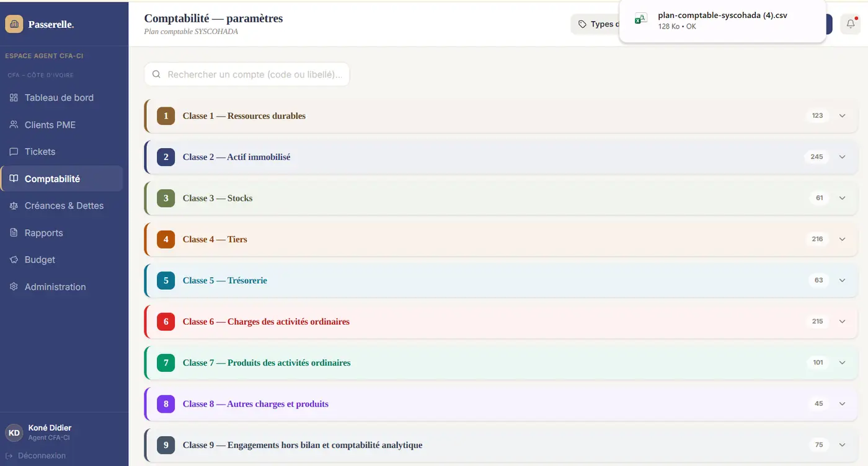Expand Classe 1 Ressources durables chevron
Viewport: 868px width, 466px height.
click(x=842, y=116)
